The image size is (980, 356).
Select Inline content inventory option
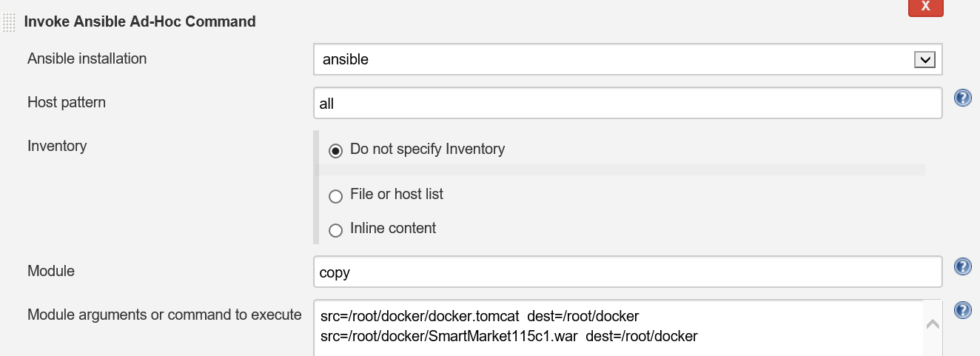point(336,230)
